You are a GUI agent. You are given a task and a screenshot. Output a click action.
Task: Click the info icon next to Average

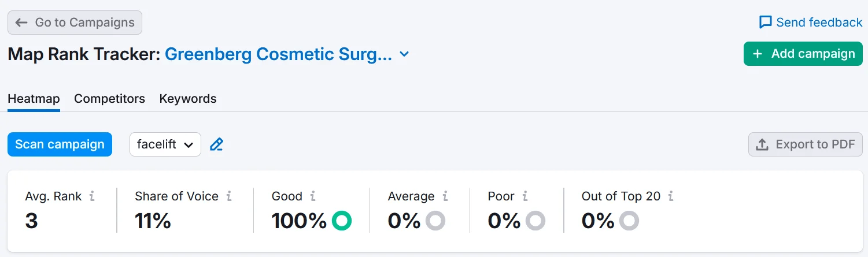445,196
